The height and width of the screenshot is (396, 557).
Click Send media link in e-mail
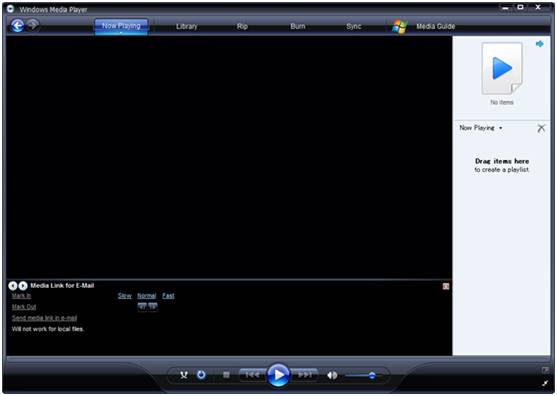coord(44,318)
